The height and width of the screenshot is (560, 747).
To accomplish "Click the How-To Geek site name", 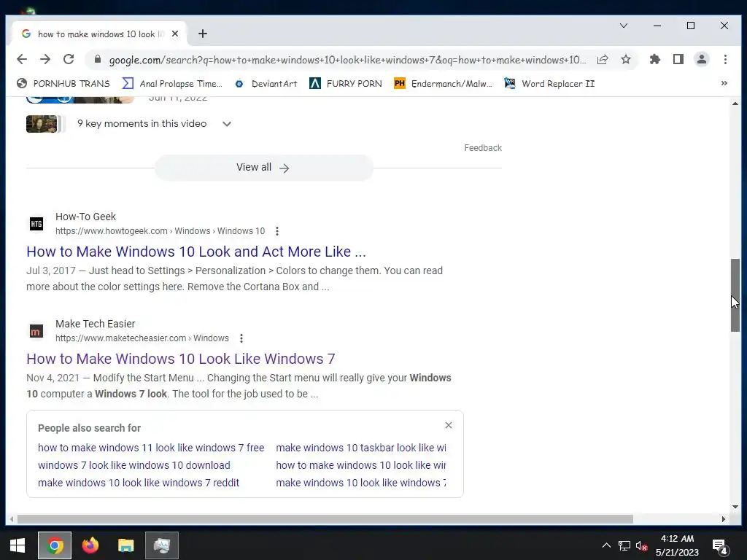I will 86,217.
